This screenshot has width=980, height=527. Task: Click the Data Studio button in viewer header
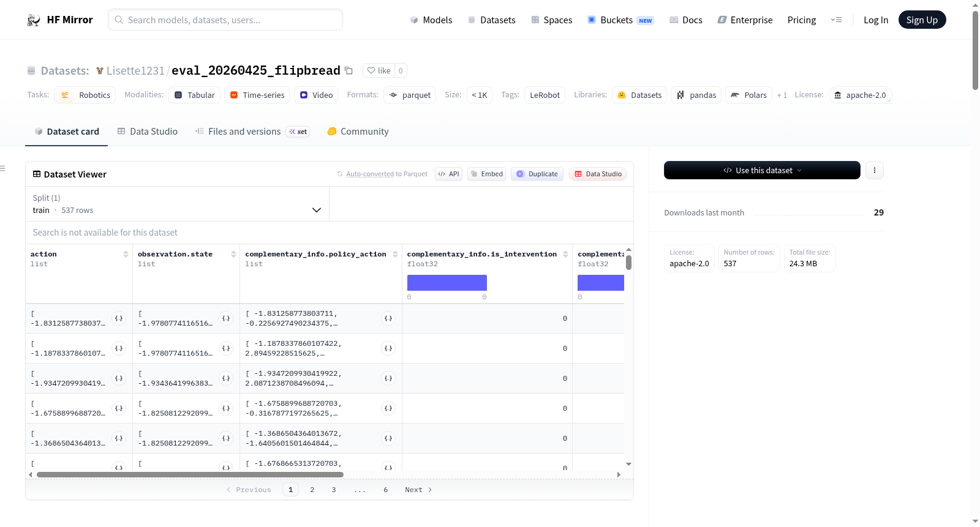point(598,174)
